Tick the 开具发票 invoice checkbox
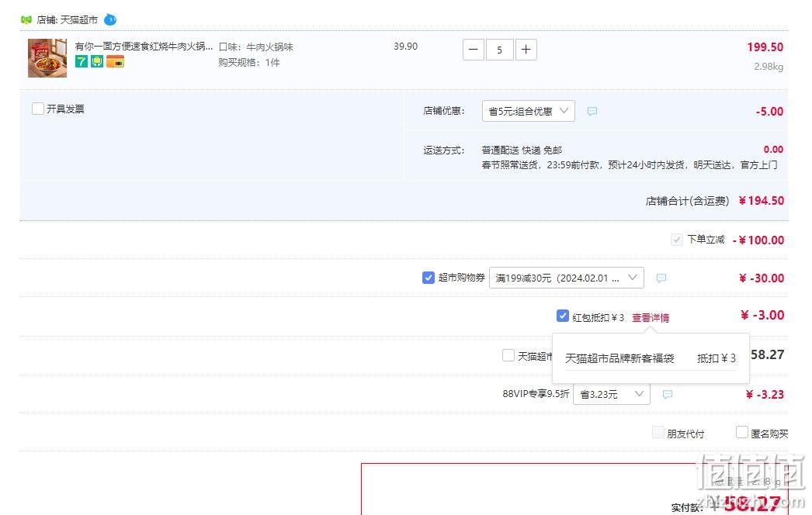Image resolution: width=812 pixels, height=515 pixels. pos(38,109)
